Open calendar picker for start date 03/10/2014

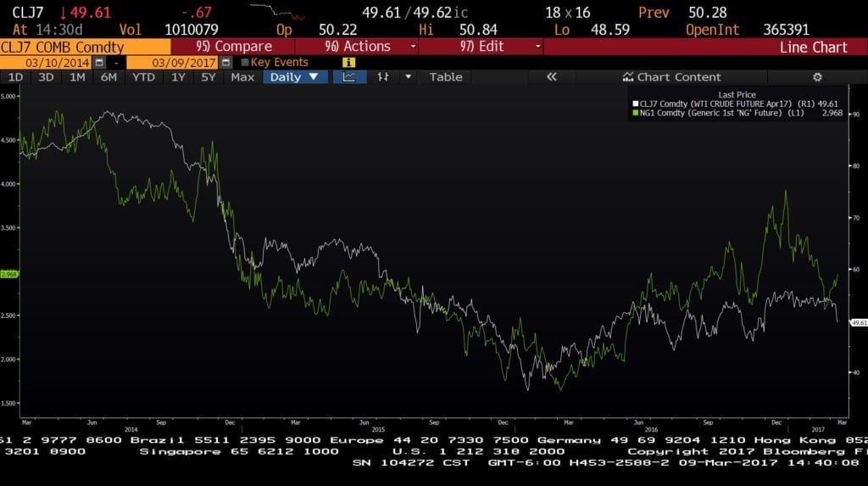click(x=99, y=62)
